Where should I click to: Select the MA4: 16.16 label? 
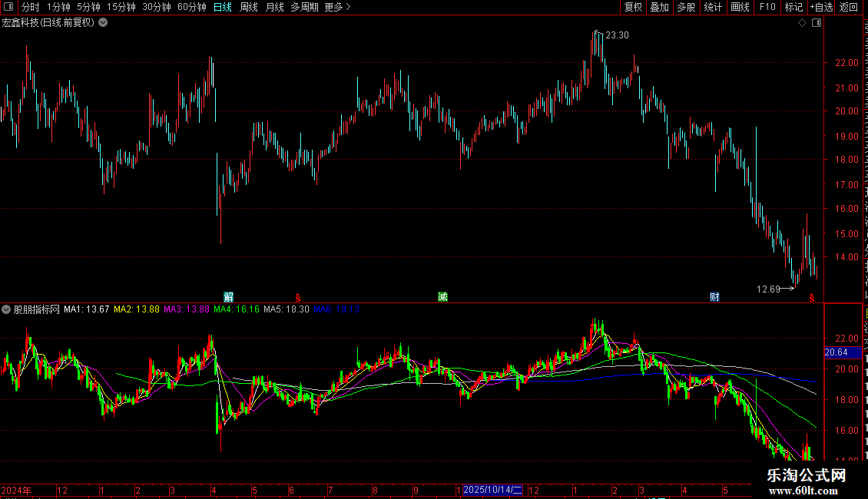coord(237,309)
